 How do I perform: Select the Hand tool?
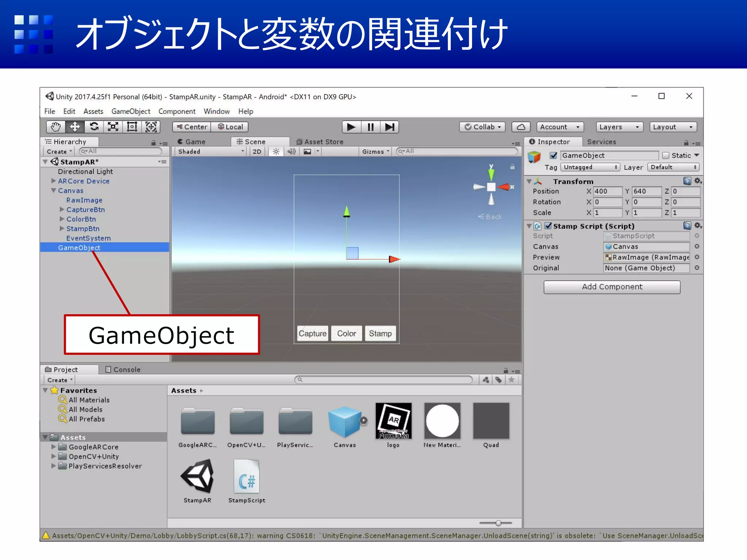click(56, 127)
